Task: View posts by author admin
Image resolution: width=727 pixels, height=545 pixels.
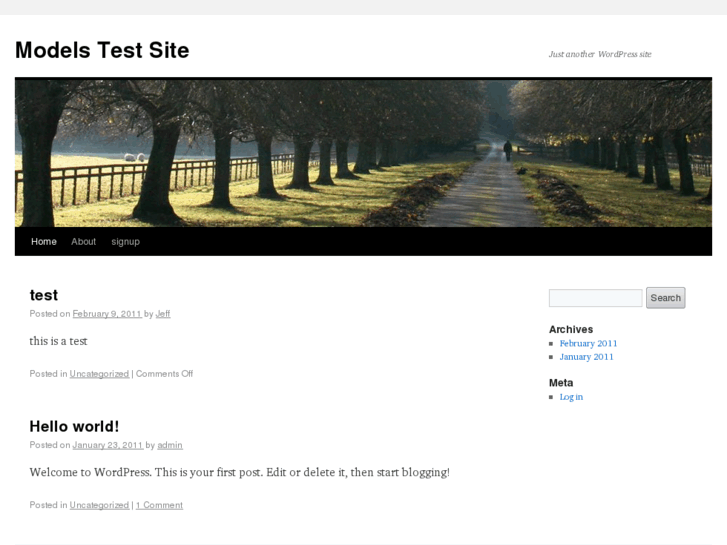Action: pos(170,445)
